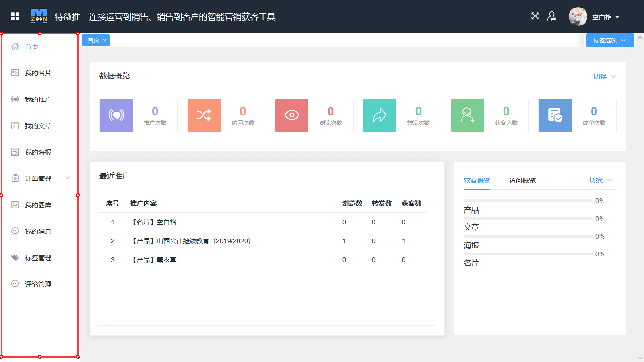Click the 评论管理 comment icon

[15, 284]
